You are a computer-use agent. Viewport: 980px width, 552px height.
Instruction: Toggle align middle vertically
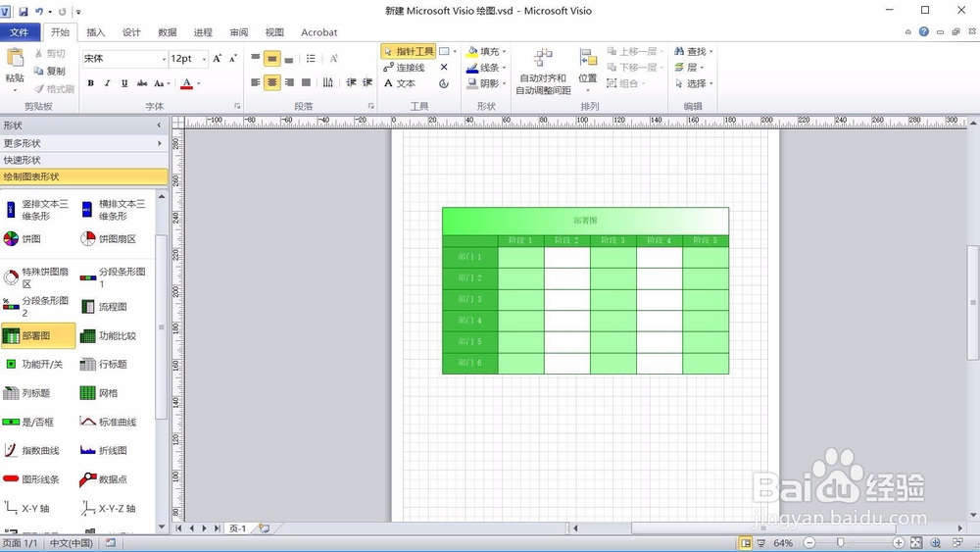point(271,59)
